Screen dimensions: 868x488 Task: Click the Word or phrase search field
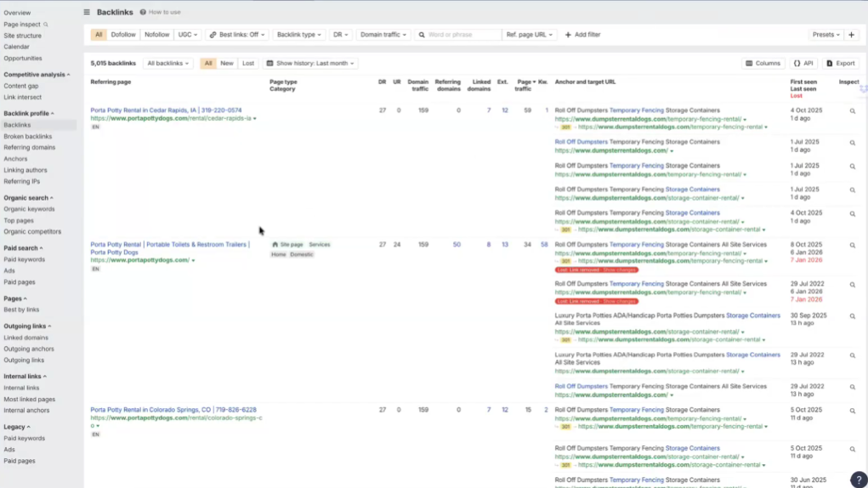(462, 35)
